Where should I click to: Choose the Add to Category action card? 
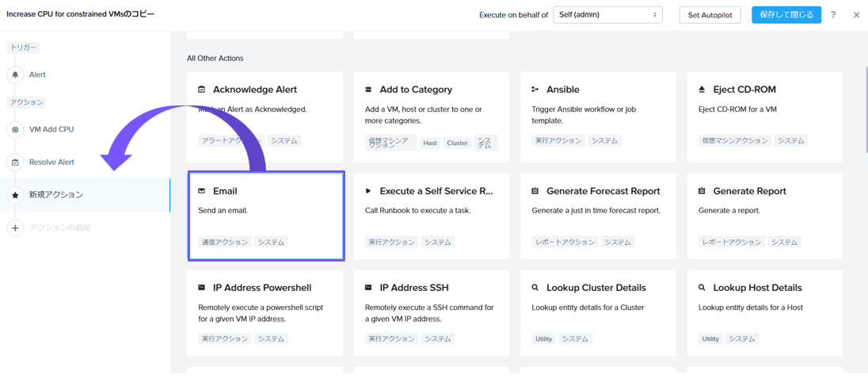432,117
